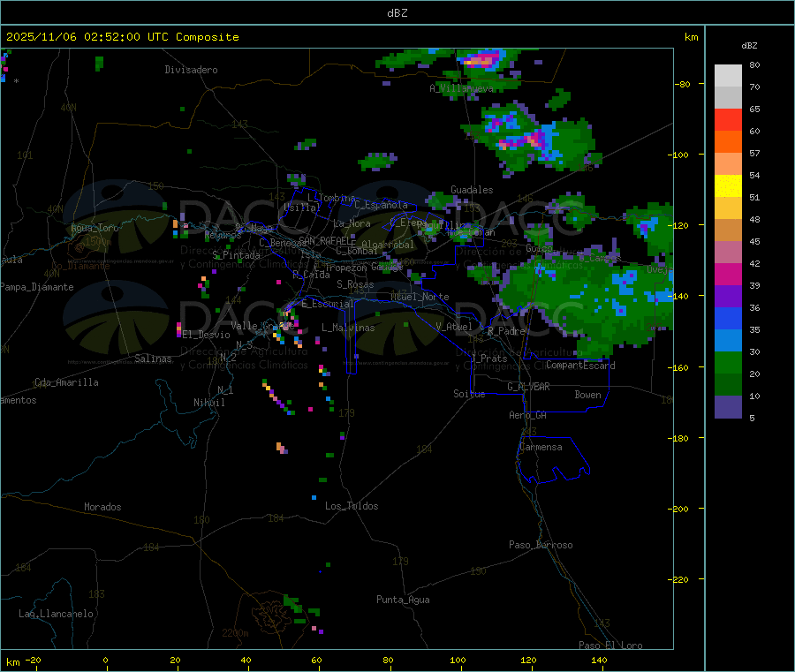Click the Atuel_Norte place label
795x672 pixels.
point(420,297)
